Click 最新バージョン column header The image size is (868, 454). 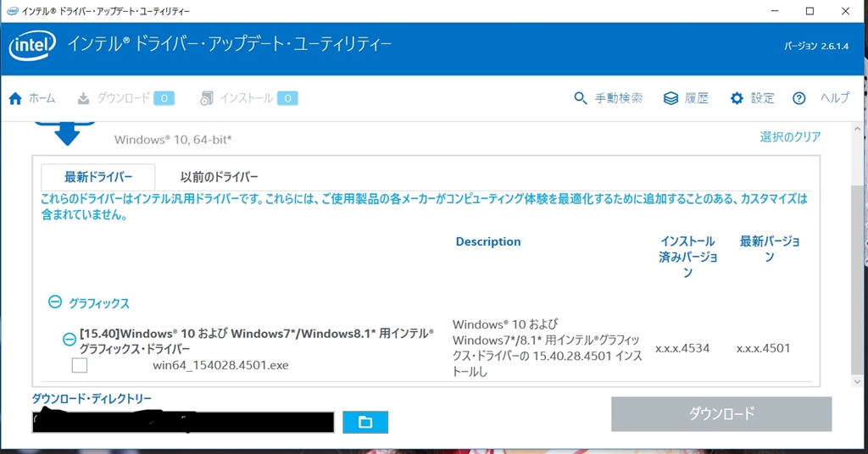pyautogui.click(x=770, y=249)
